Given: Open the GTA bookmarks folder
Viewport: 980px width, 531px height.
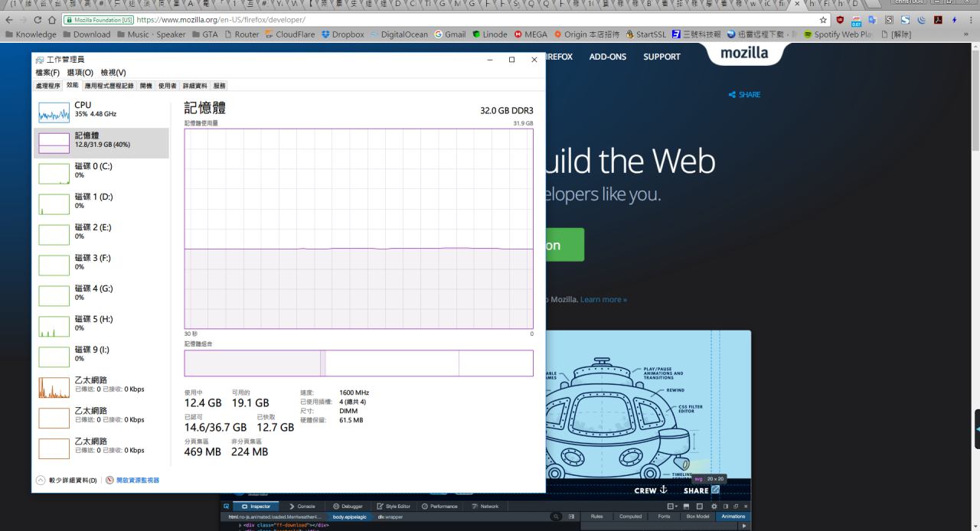Looking at the screenshot, I should pyautogui.click(x=204, y=34).
